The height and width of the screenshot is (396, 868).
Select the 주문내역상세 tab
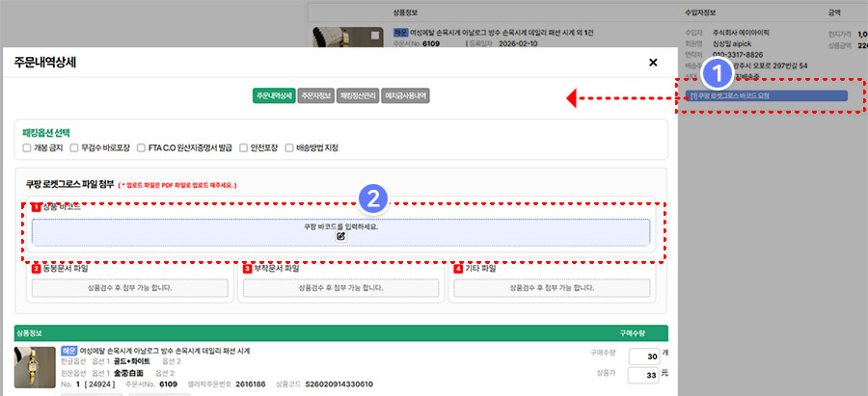tap(273, 96)
